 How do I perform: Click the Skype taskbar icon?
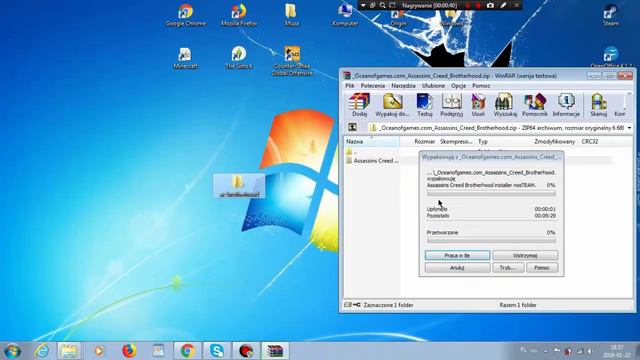[x=217, y=351]
